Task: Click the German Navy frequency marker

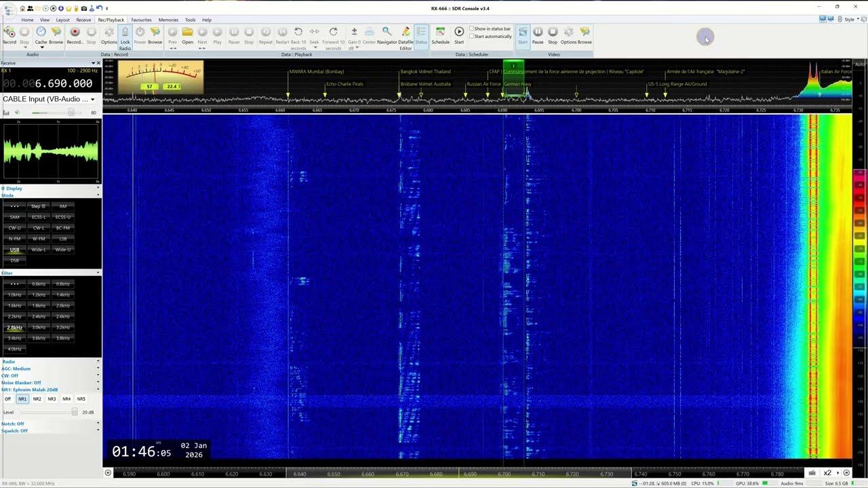Action: pos(517,84)
